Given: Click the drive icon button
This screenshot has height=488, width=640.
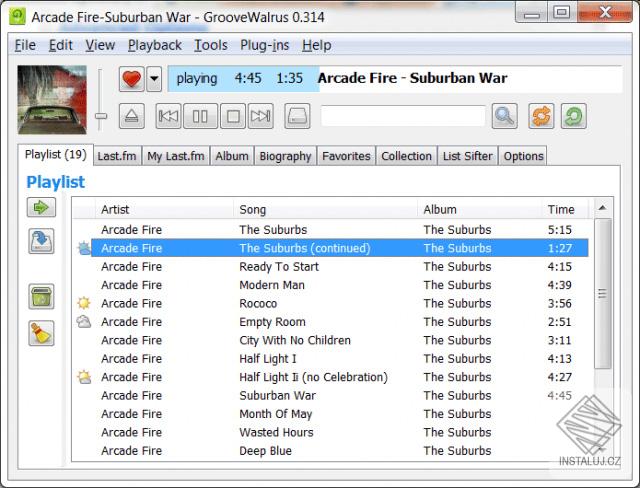Looking at the screenshot, I should coord(297,116).
